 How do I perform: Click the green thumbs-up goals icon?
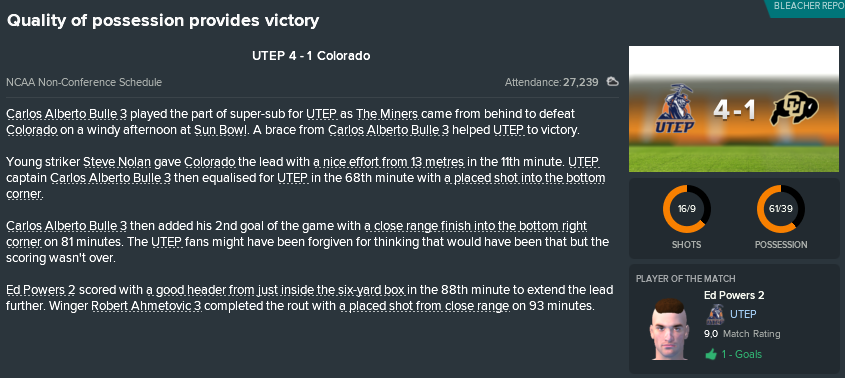point(711,354)
